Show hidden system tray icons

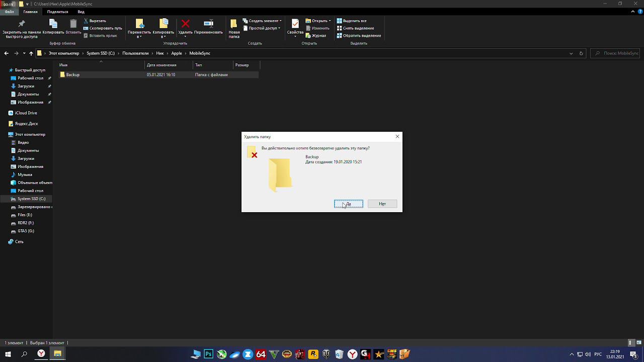pos(572,354)
